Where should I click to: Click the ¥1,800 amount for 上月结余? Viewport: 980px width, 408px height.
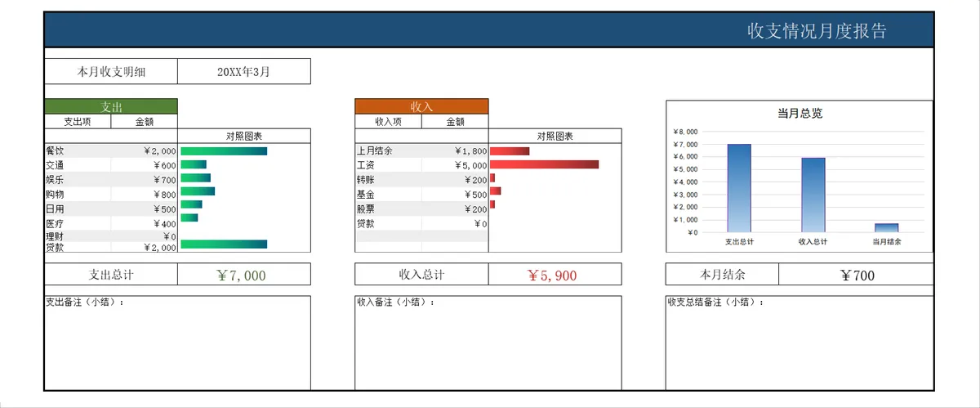point(455,150)
